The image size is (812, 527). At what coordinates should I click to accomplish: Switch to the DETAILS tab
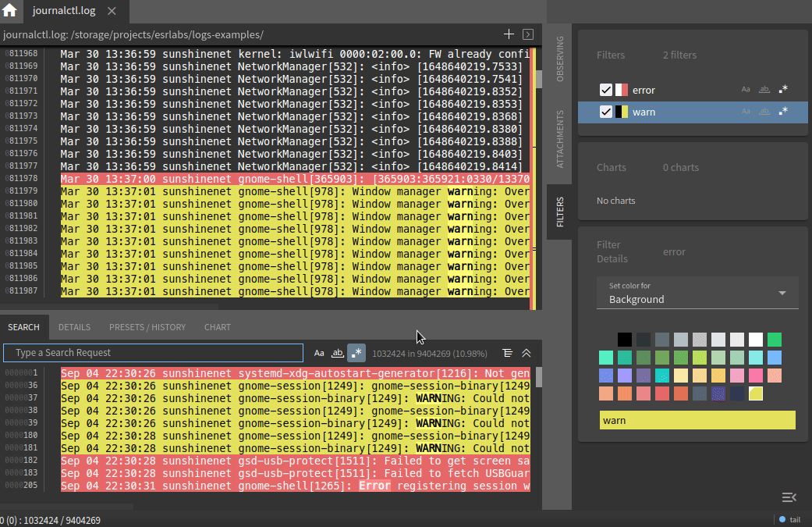pyautogui.click(x=75, y=327)
